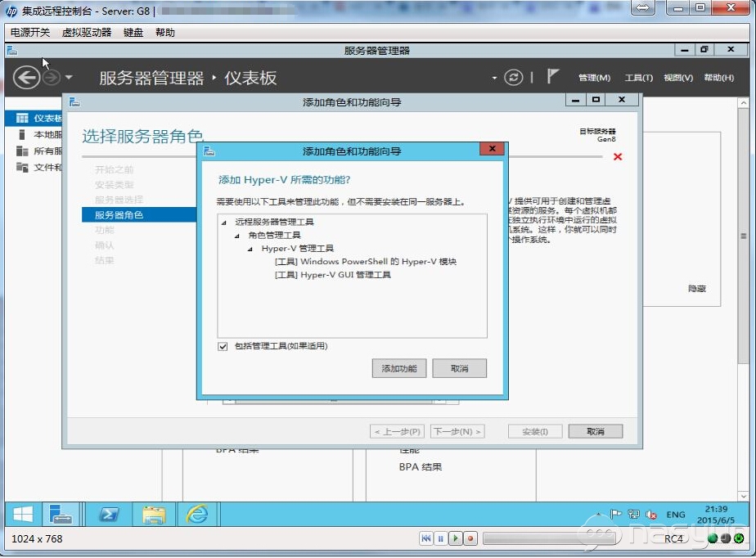Viewport: 756px width, 558px height.
Task: Click the scrollbar down arrow
Action: [744, 496]
